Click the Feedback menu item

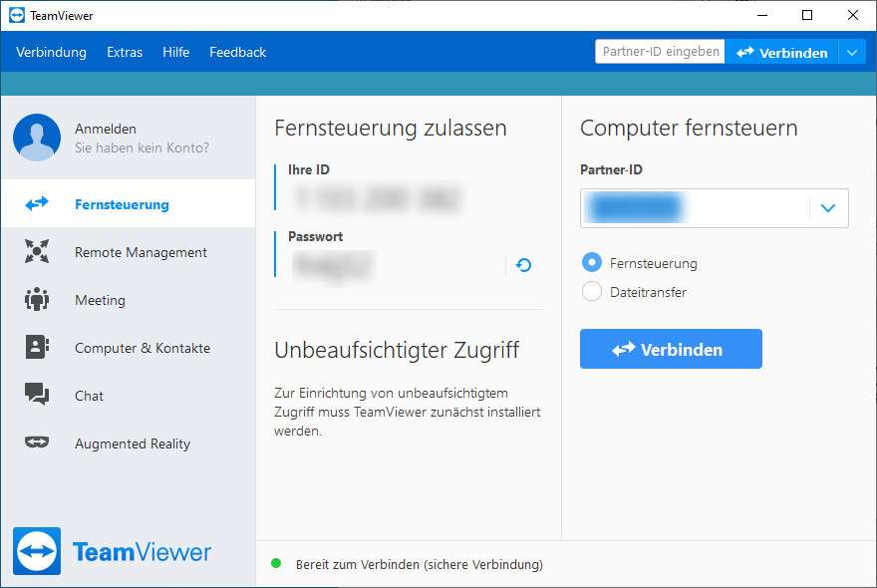[237, 52]
